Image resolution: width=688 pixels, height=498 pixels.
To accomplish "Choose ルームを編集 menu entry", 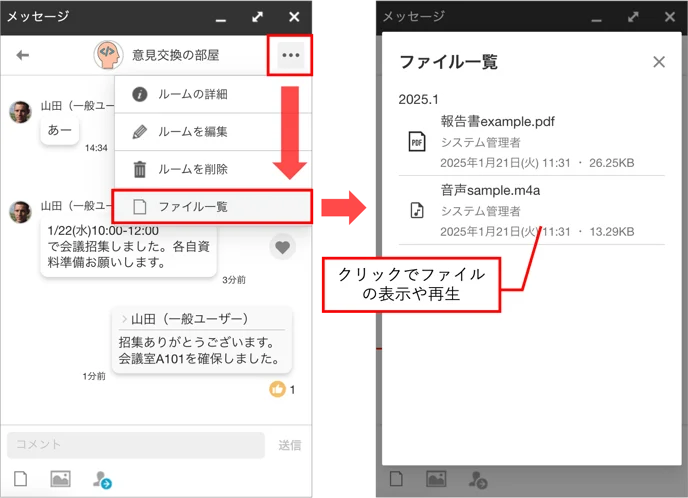I will (x=213, y=132).
